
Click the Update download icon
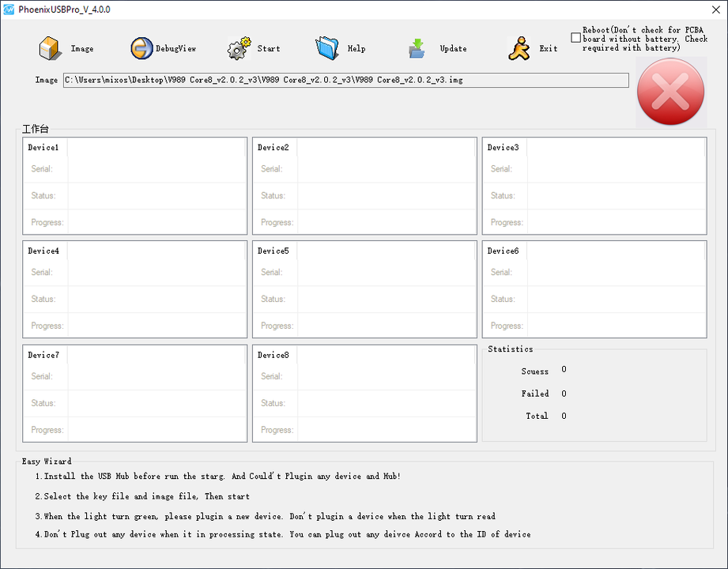click(x=417, y=48)
